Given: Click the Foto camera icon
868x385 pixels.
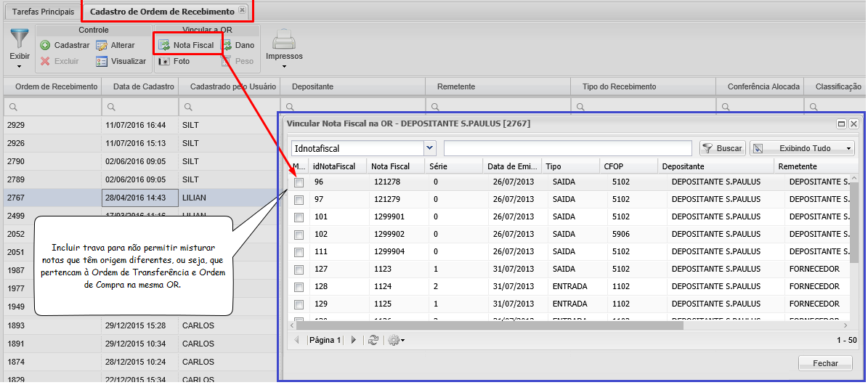Looking at the screenshot, I should click(165, 62).
